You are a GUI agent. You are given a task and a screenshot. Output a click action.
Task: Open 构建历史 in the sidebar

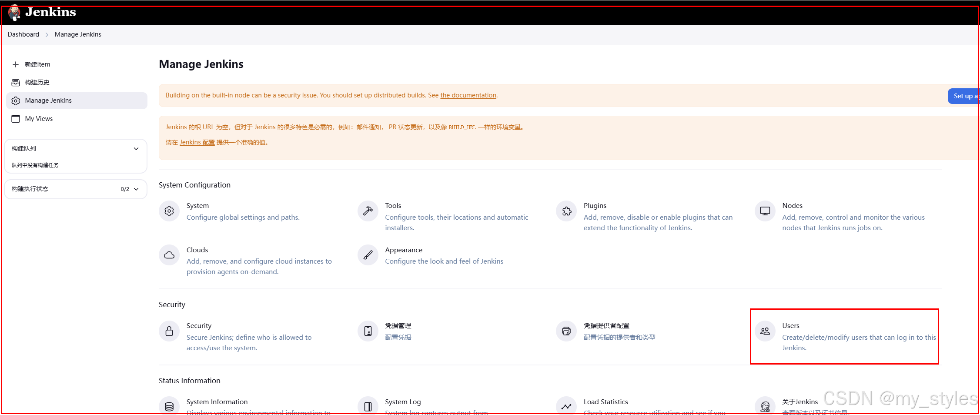click(77, 82)
